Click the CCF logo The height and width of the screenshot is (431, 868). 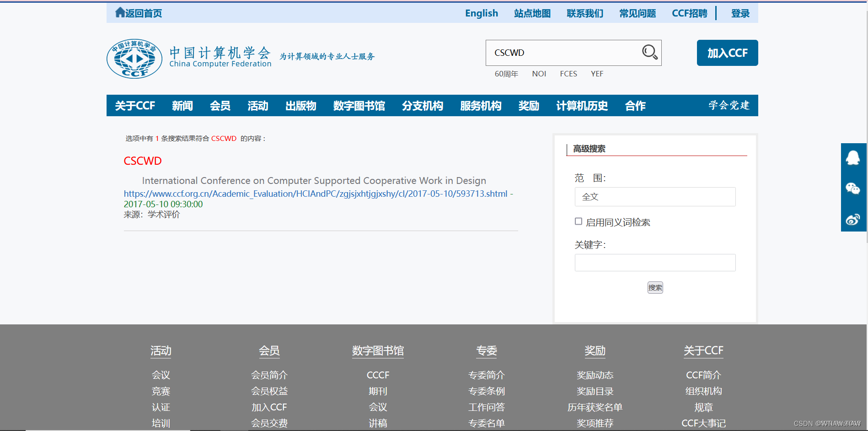(x=134, y=59)
